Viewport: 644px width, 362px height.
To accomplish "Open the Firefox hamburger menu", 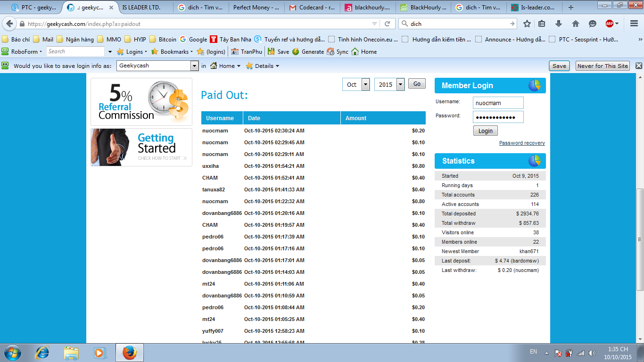I will point(634,24).
